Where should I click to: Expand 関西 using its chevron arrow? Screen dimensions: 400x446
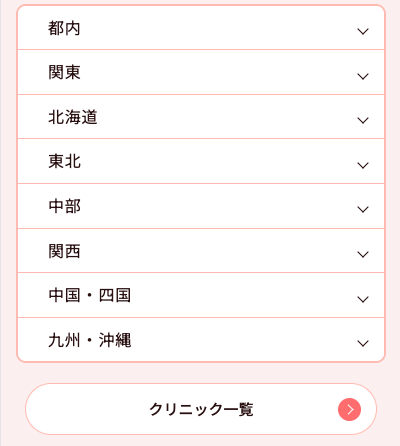[363, 254]
